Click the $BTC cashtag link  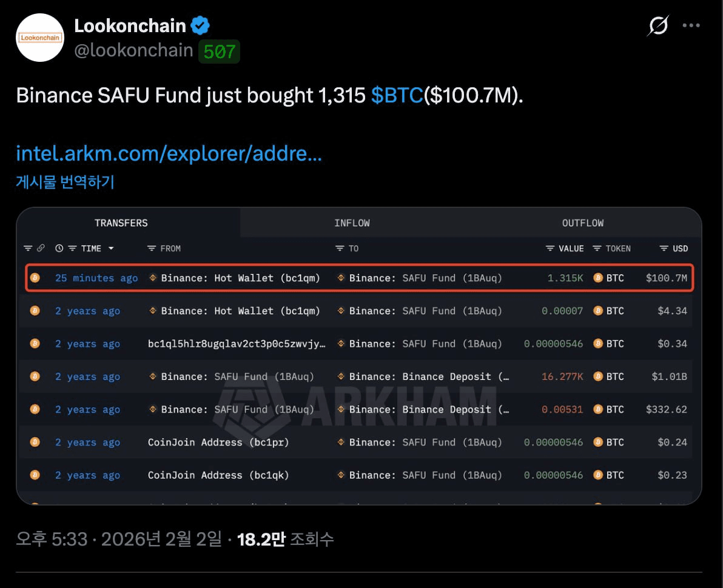pyautogui.click(x=397, y=96)
